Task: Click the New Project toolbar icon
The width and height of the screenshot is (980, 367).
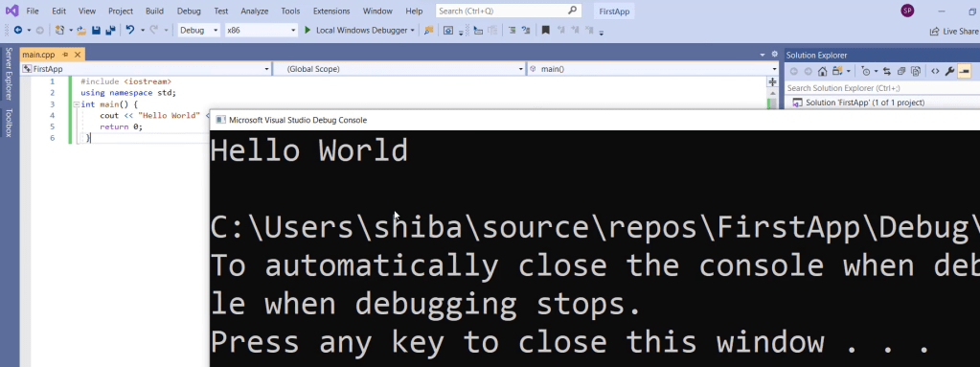Action: 59,30
